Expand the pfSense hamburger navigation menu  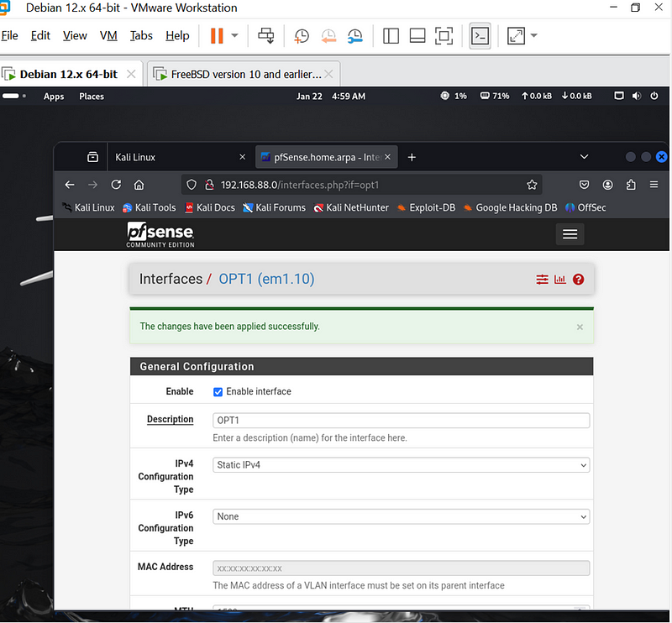click(570, 234)
